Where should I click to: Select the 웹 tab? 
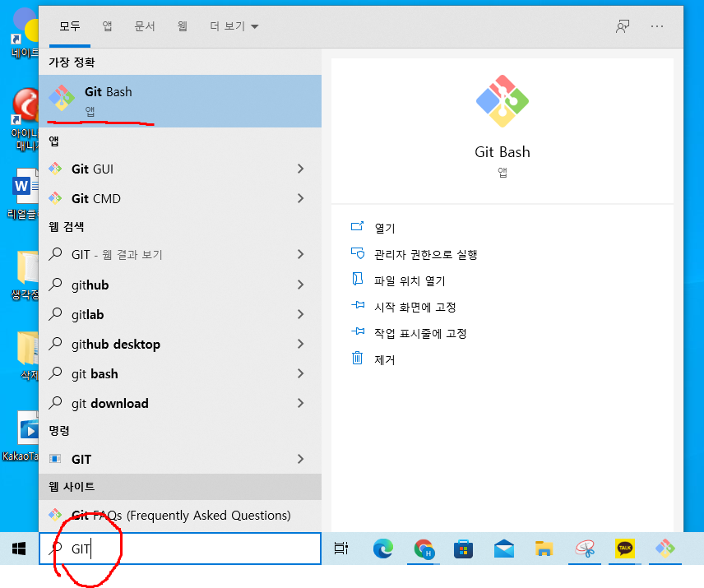coord(183,26)
